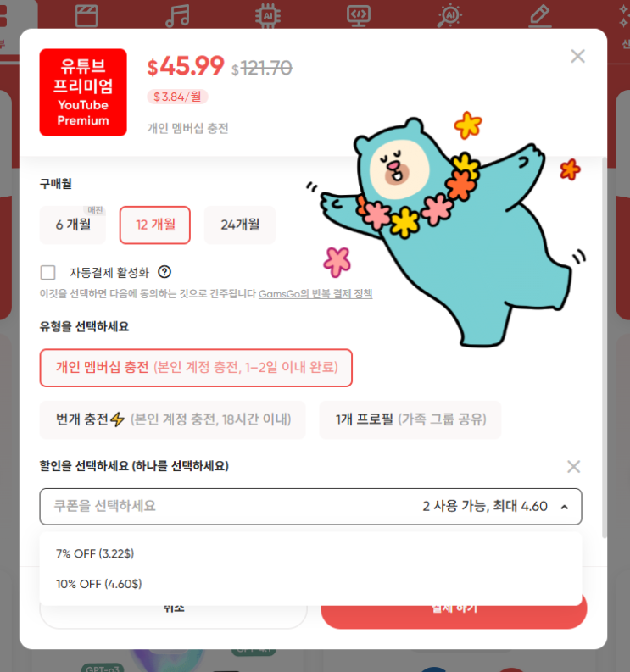The height and width of the screenshot is (672, 630).
Task: Clear the selected discount with X
Action: tap(573, 466)
